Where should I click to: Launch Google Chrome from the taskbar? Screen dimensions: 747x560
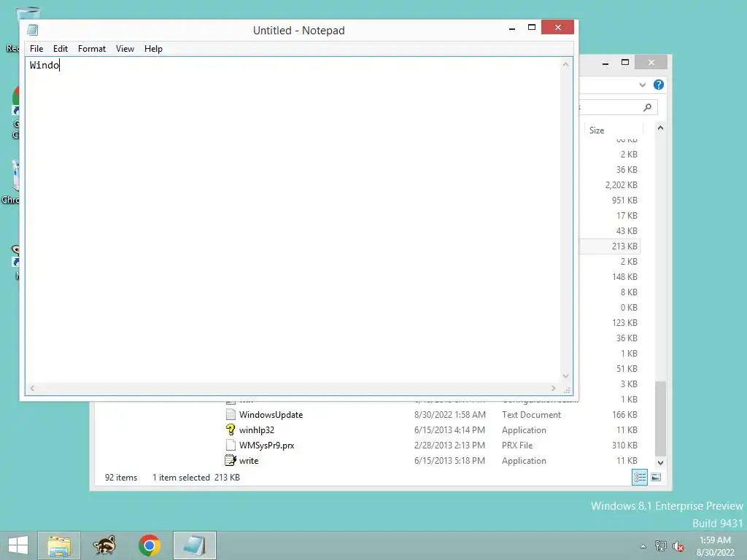pos(149,545)
